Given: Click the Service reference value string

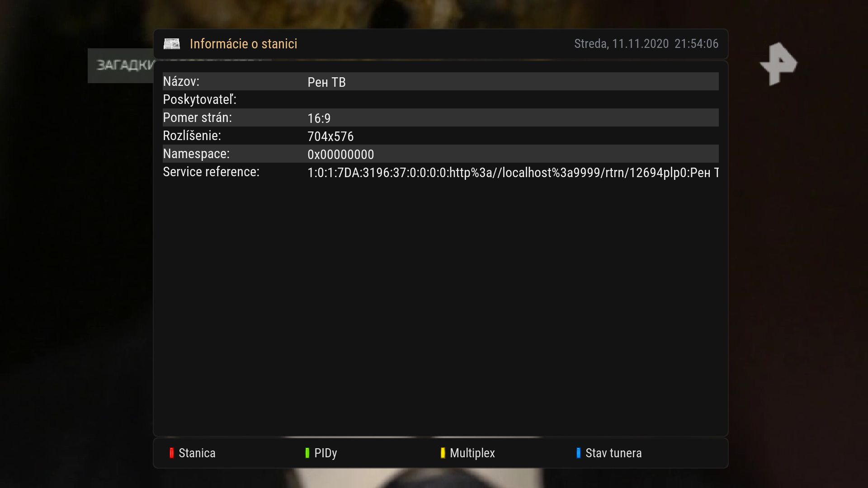Looking at the screenshot, I should 513,173.
